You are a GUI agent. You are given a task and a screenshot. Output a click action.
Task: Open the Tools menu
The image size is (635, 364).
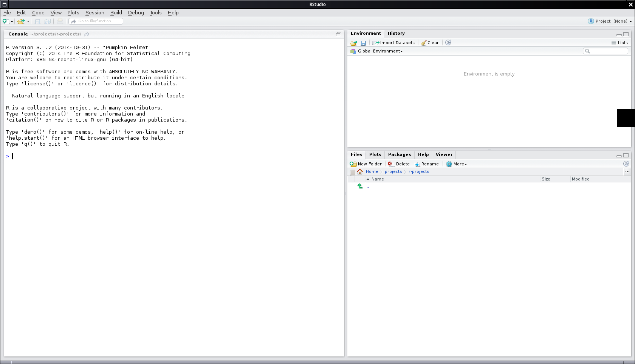click(x=156, y=12)
